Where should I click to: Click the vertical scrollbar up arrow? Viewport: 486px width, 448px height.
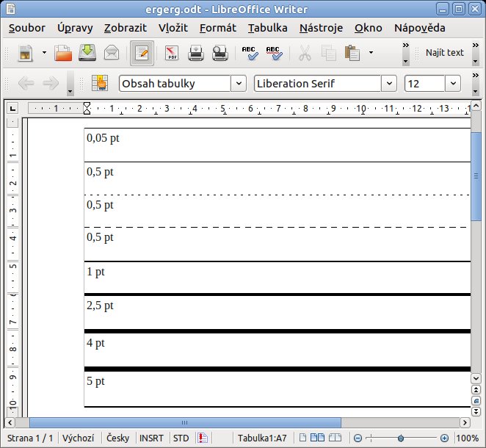click(476, 106)
